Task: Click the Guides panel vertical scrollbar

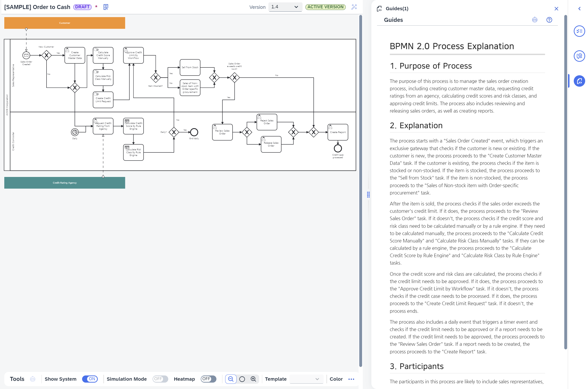Action: (x=565, y=182)
